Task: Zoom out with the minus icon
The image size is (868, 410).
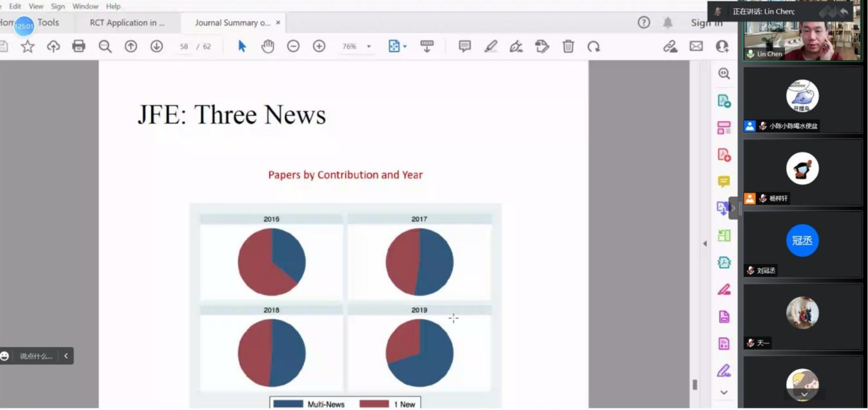Action: tap(293, 46)
